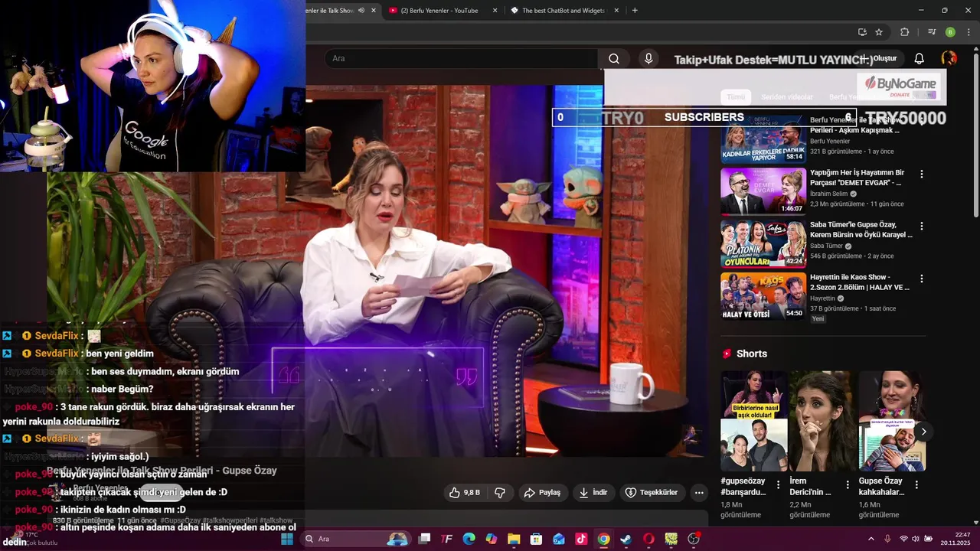Open the İrem Derici short thumbnail
This screenshot has height=551, width=980.
coord(822,421)
